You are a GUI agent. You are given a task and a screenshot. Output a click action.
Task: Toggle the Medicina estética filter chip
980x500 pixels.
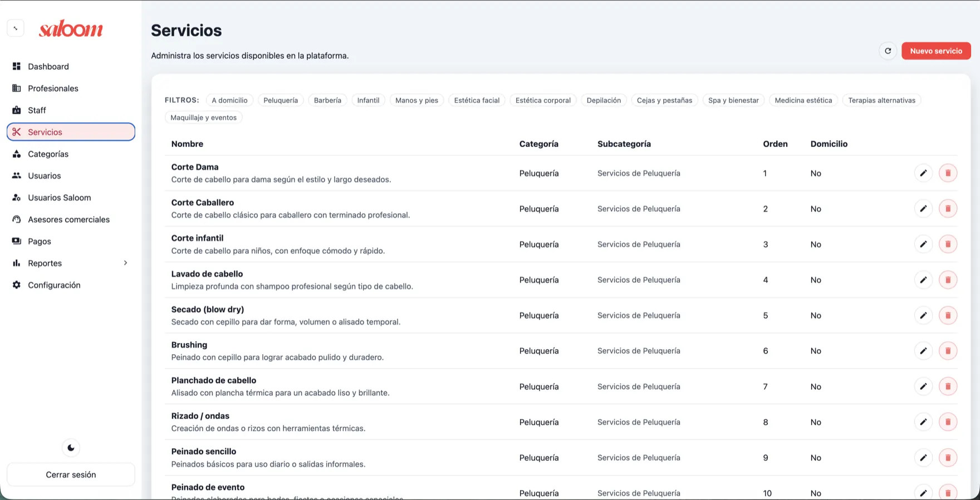coord(803,100)
